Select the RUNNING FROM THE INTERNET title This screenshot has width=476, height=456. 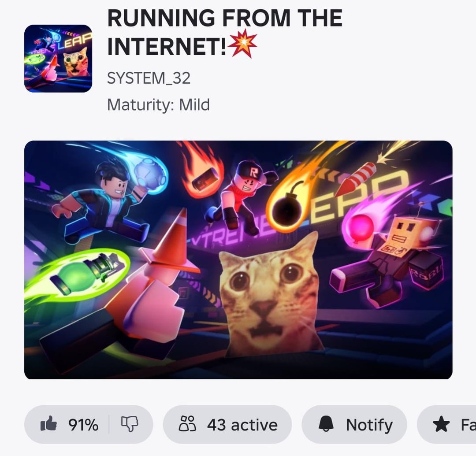point(225,32)
